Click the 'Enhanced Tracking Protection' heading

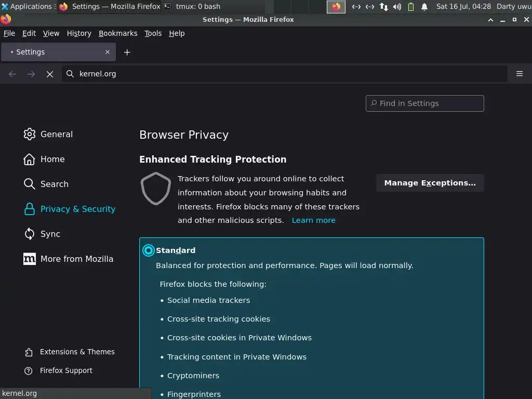[212, 159]
